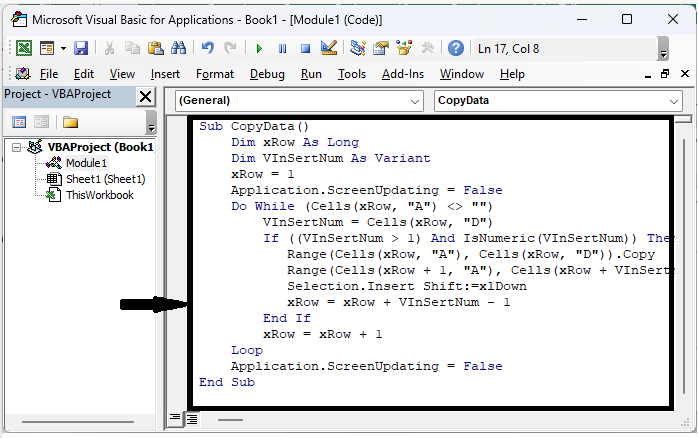Click the Paste clipboard icon

pyautogui.click(x=155, y=48)
